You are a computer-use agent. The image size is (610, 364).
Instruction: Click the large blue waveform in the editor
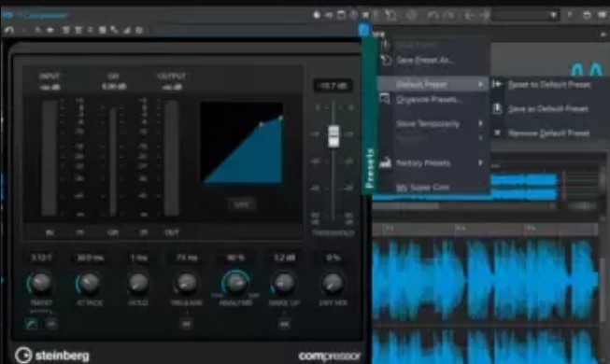[x=485, y=280]
